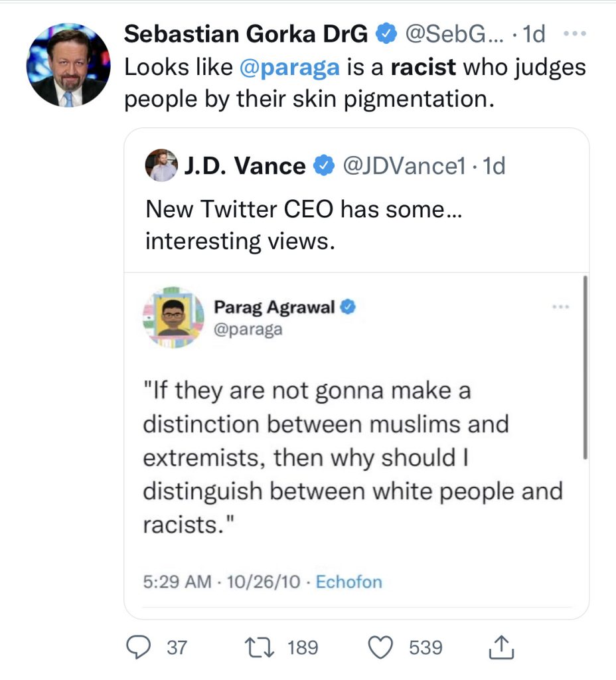616x680 pixels.
Task: Click the reply speech bubble icon
Action: click(137, 647)
